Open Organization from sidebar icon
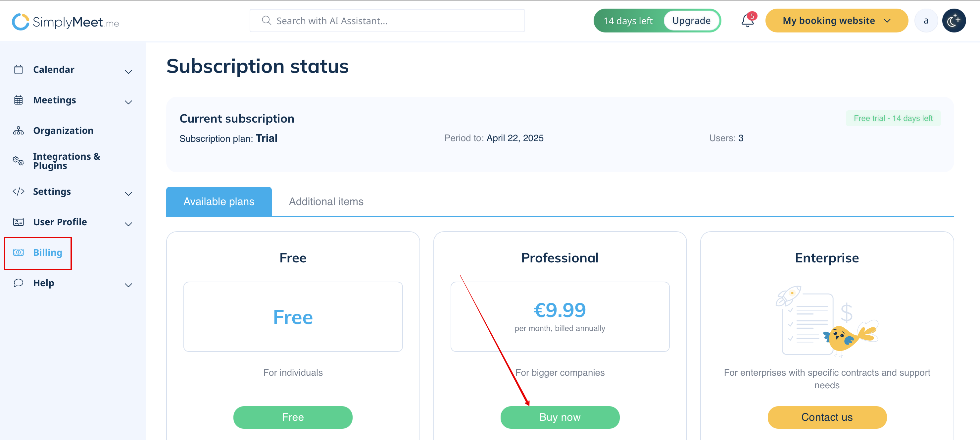 point(18,131)
